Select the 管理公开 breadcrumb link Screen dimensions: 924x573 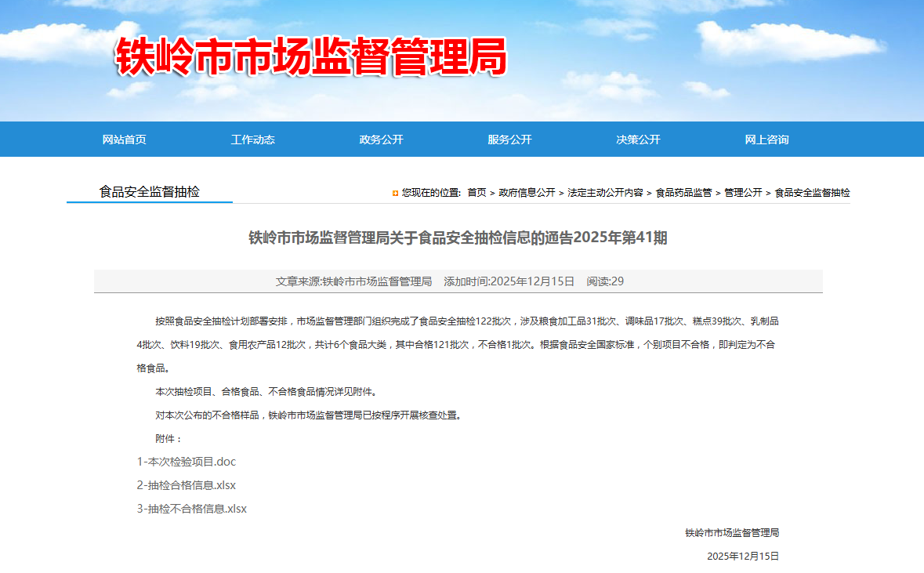[x=743, y=193]
